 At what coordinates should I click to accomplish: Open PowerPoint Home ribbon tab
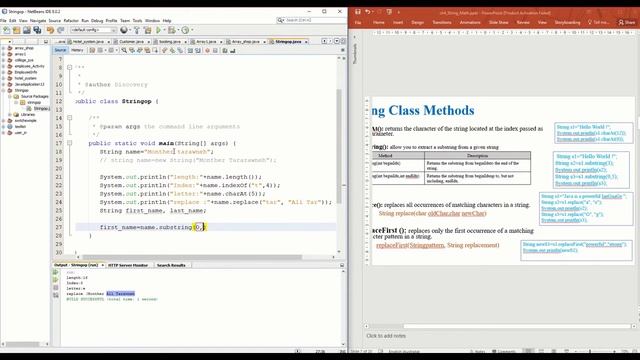(x=378, y=22)
